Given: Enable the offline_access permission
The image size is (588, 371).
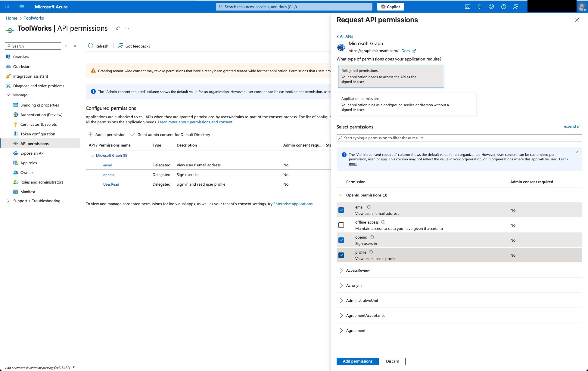Looking at the screenshot, I should [341, 225].
